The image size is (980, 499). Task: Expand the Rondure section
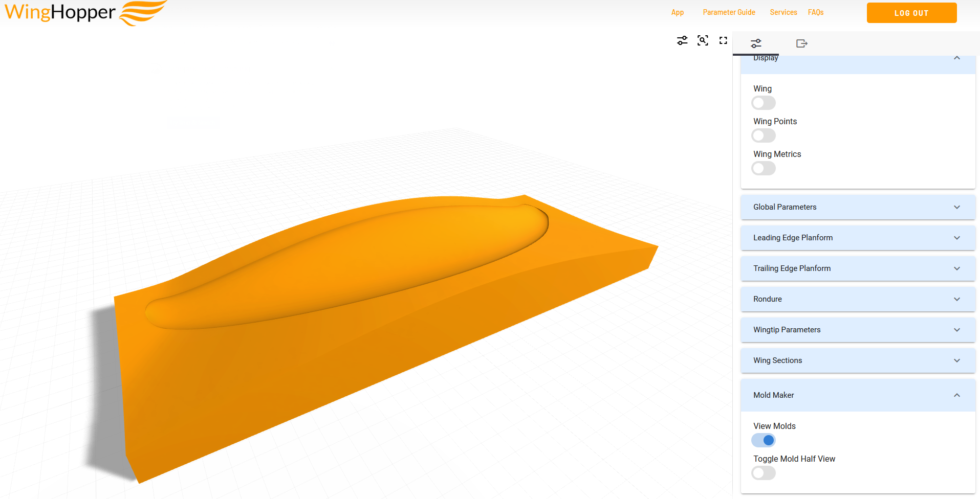858,299
